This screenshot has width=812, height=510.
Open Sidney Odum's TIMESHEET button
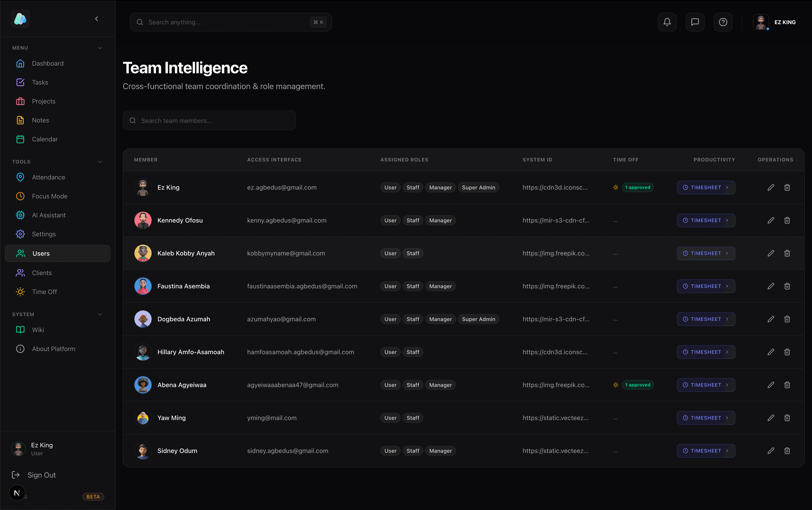point(706,451)
